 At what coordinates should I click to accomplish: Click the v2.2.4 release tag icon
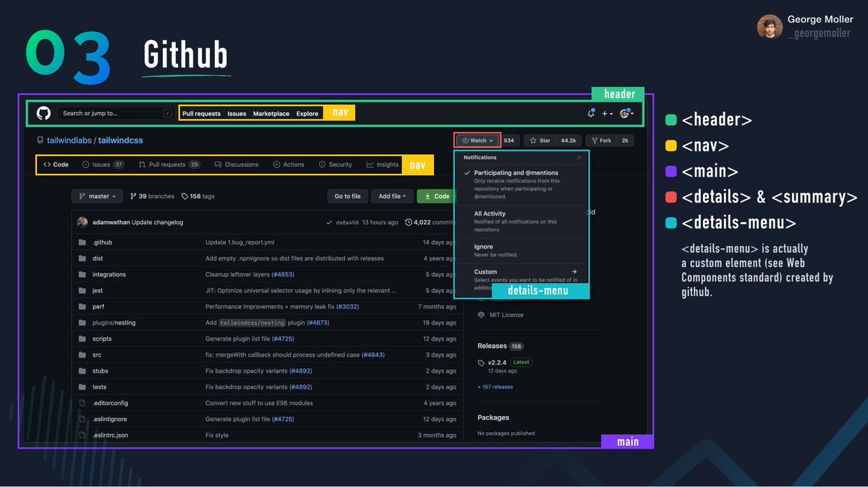[481, 363]
